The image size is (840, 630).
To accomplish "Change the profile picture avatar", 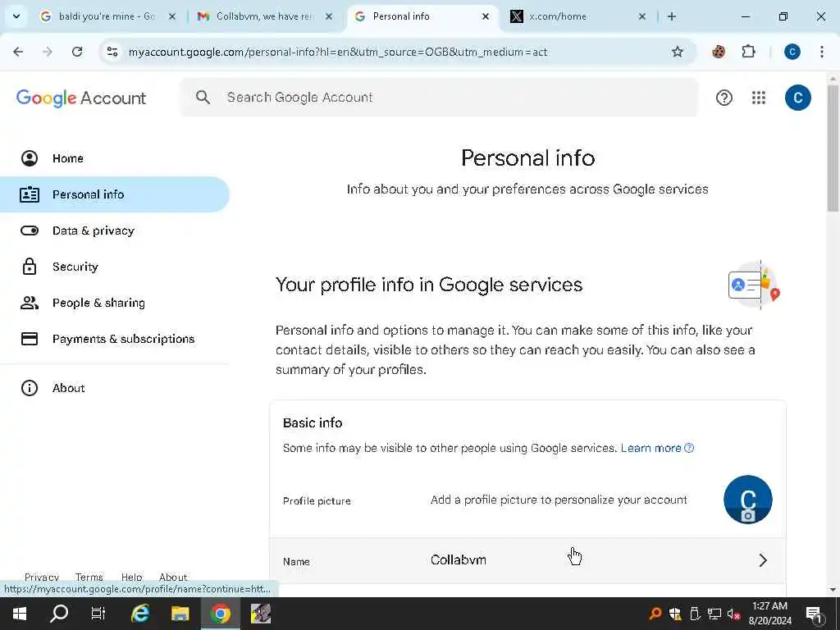I will pyautogui.click(x=747, y=500).
